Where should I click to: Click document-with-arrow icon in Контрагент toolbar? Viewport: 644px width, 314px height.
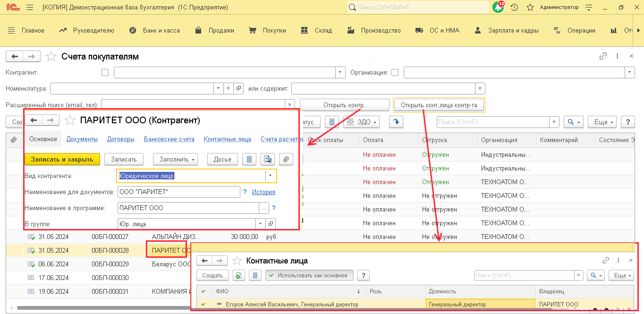click(x=268, y=159)
